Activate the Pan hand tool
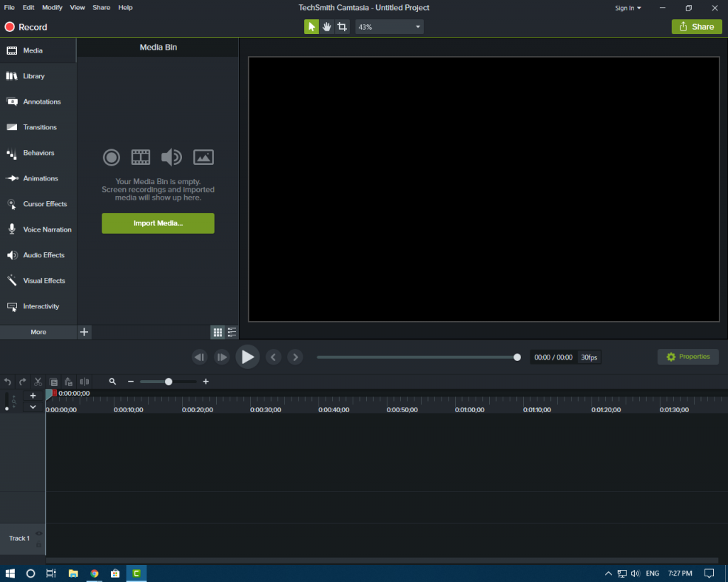 [327, 27]
